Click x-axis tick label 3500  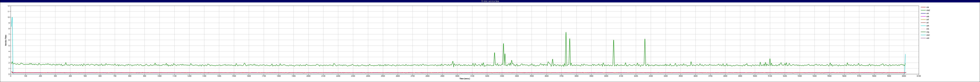[x=532, y=76]
